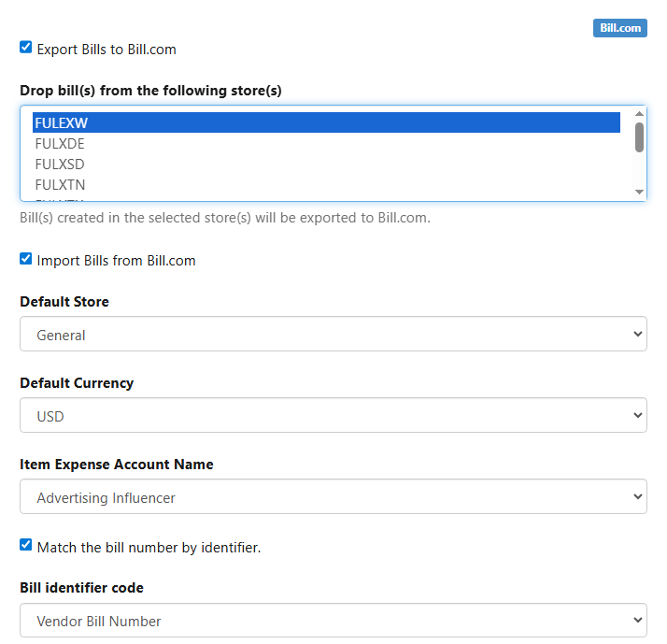Choose the FULXDE store option
Image resolution: width=667 pixels, height=644 pixels.
(326, 143)
